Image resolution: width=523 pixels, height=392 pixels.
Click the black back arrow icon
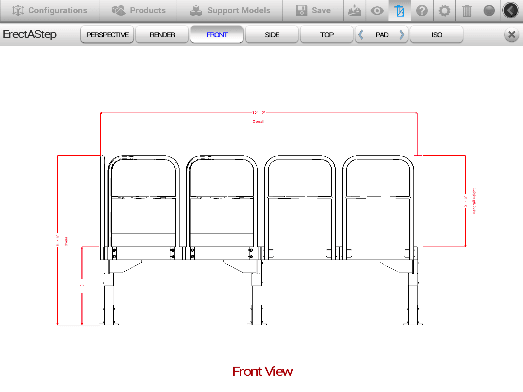coord(511,11)
